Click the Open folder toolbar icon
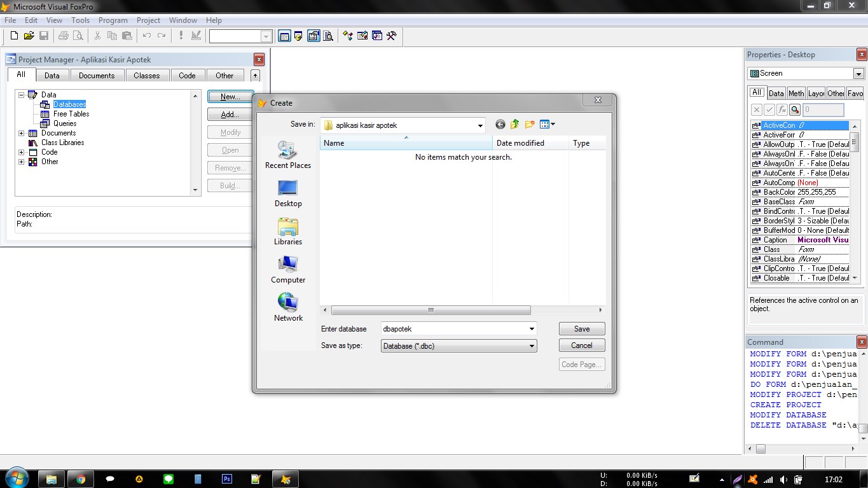 (29, 36)
